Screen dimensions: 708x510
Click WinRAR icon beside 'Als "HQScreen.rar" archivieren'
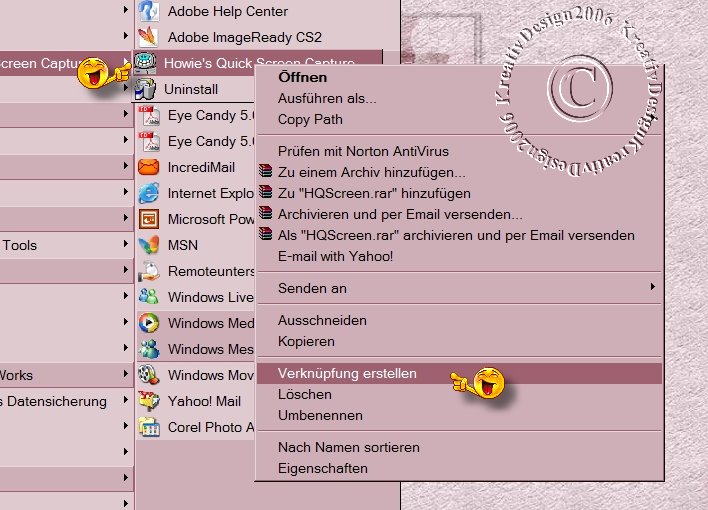click(x=266, y=234)
